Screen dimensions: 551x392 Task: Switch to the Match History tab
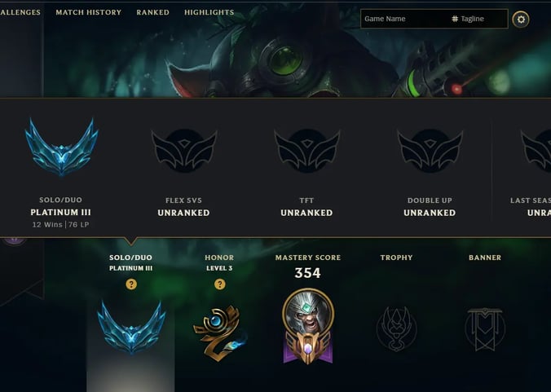pyautogui.click(x=89, y=12)
